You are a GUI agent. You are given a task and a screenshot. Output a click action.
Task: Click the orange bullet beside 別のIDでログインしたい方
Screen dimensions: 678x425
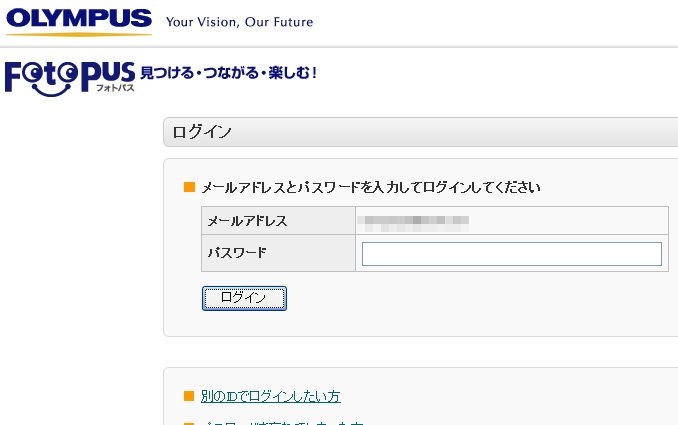(189, 396)
